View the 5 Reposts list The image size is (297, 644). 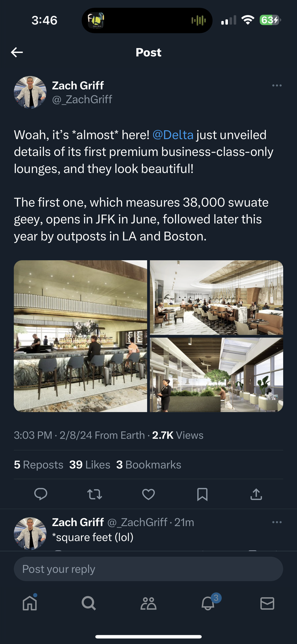[38, 465]
